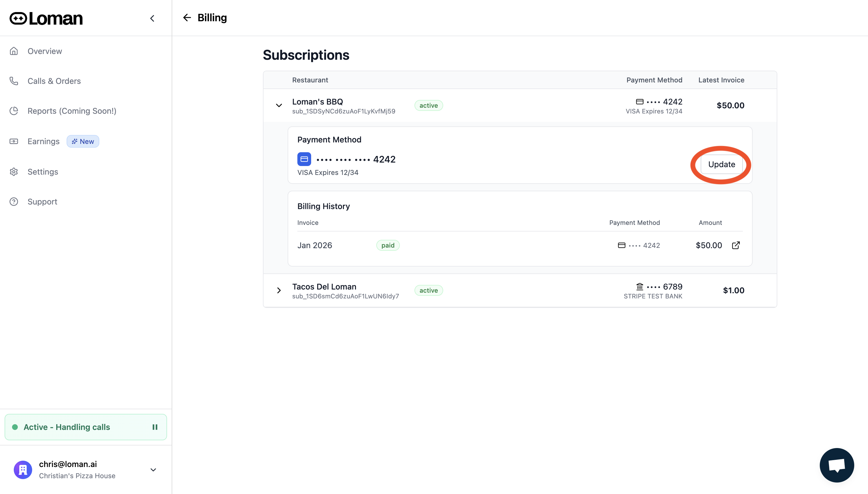Click the paid status badge
Screen dimensions: 868x494
[387, 245]
